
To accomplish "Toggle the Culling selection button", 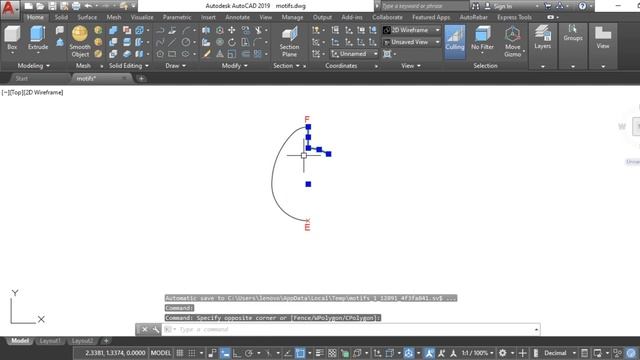I will pyautogui.click(x=455, y=41).
